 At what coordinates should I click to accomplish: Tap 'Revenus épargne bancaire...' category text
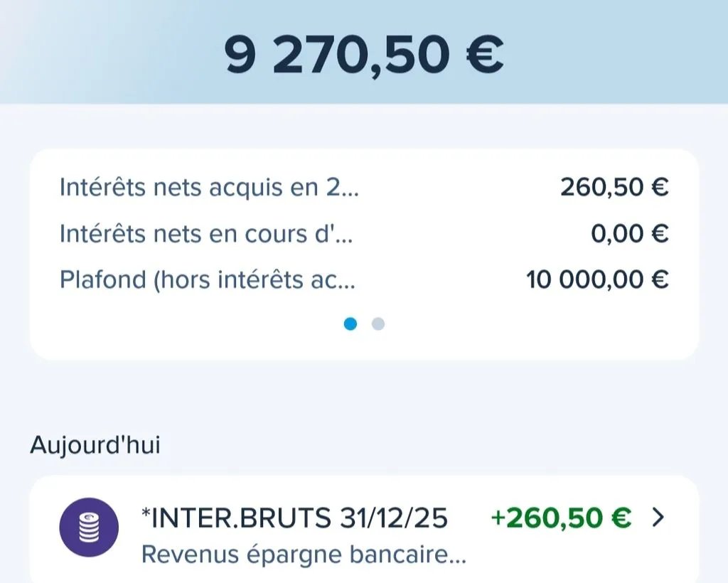(304, 555)
